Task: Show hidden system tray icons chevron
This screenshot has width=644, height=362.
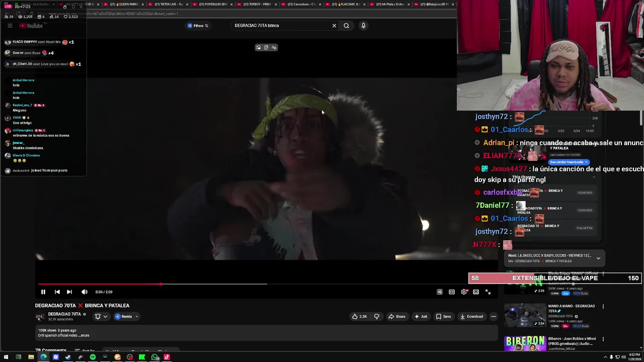Action: (605, 357)
